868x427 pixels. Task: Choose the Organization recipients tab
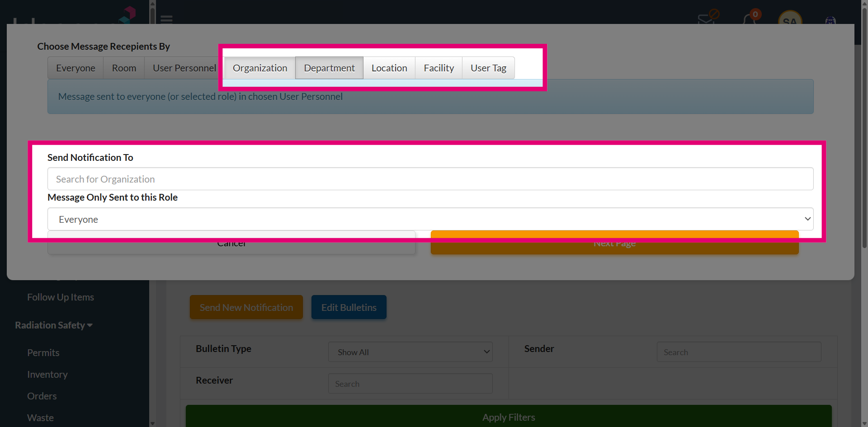pyautogui.click(x=260, y=68)
